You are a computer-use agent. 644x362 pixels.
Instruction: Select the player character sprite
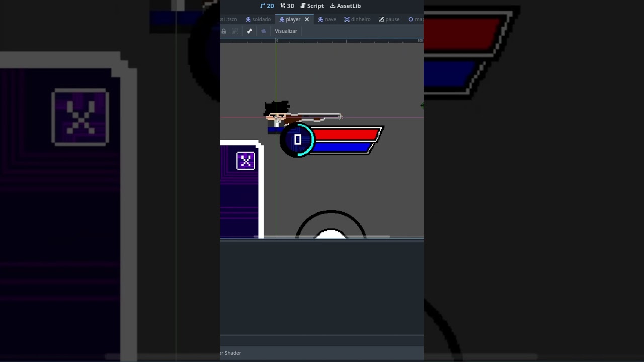[x=278, y=117]
